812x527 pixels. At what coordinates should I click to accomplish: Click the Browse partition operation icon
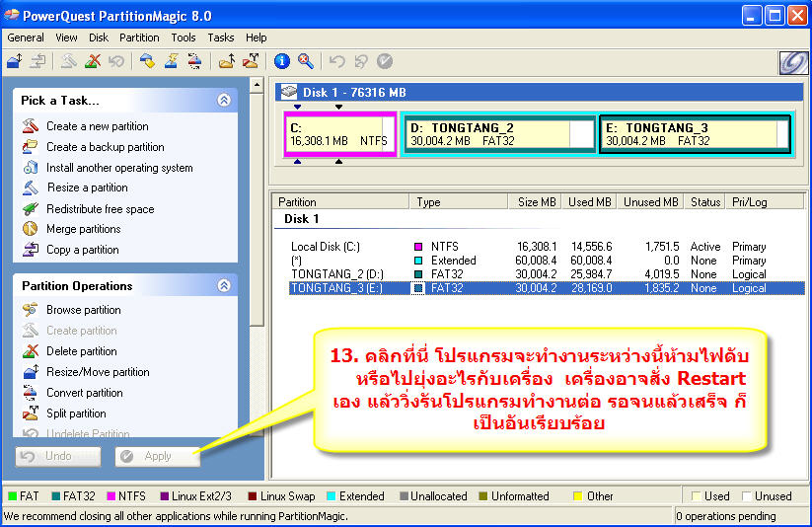(x=30, y=309)
